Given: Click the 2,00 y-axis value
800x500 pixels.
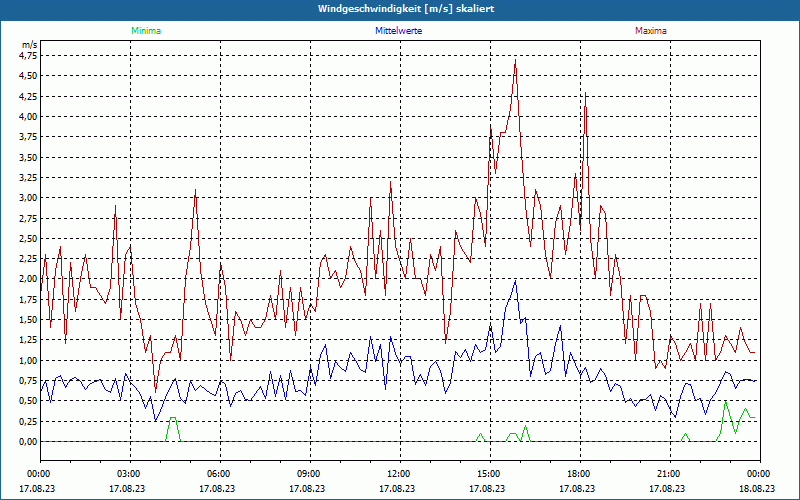Looking at the screenshot, I should point(28,279).
